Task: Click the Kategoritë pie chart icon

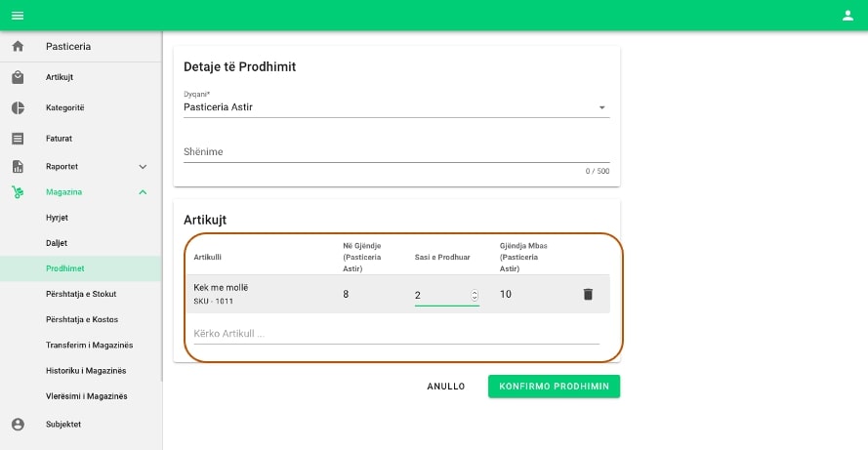Action: [18, 107]
